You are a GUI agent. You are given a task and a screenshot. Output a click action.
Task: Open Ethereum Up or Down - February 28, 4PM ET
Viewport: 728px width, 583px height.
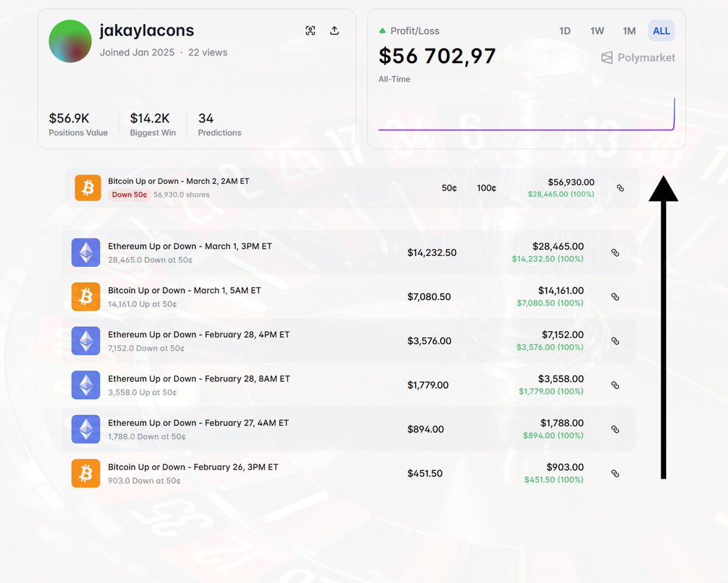pos(199,335)
